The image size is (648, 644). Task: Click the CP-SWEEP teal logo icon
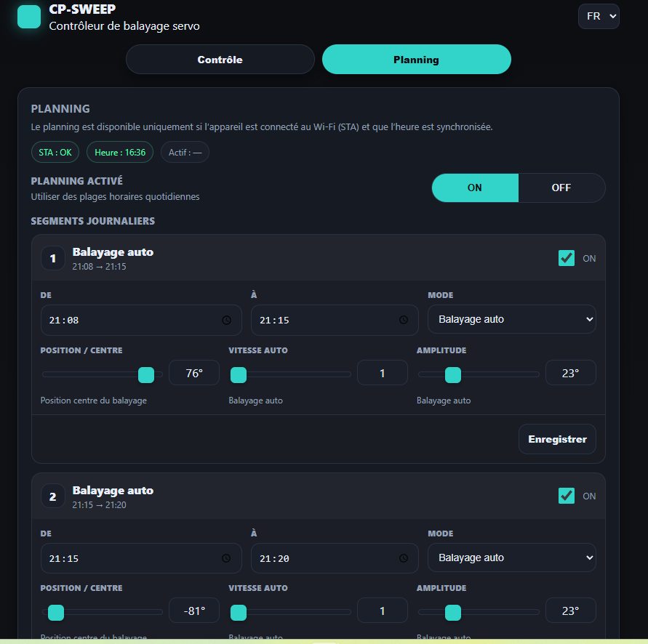pyautogui.click(x=29, y=17)
